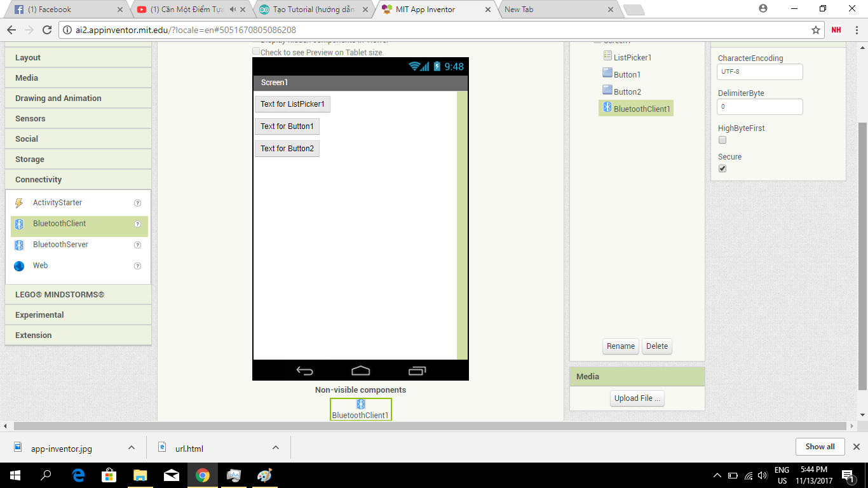The image size is (868, 488).
Task: Open the Windows notification center icon
Action: (848, 475)
